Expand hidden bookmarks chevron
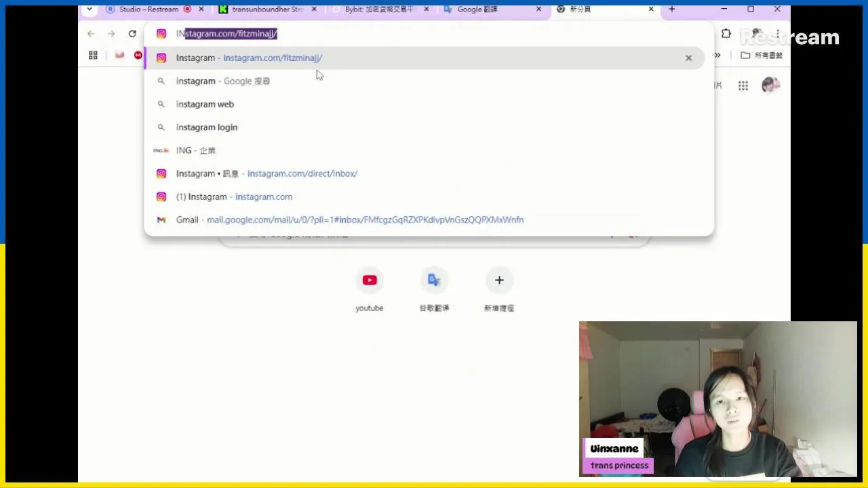This screenshot has height=488, width=868. [x=717, y=56]
